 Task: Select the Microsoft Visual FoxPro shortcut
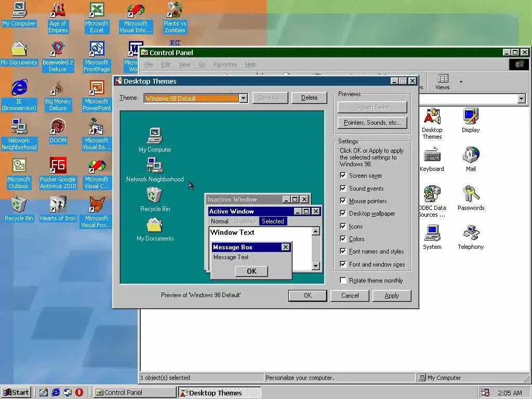point(97,212)
